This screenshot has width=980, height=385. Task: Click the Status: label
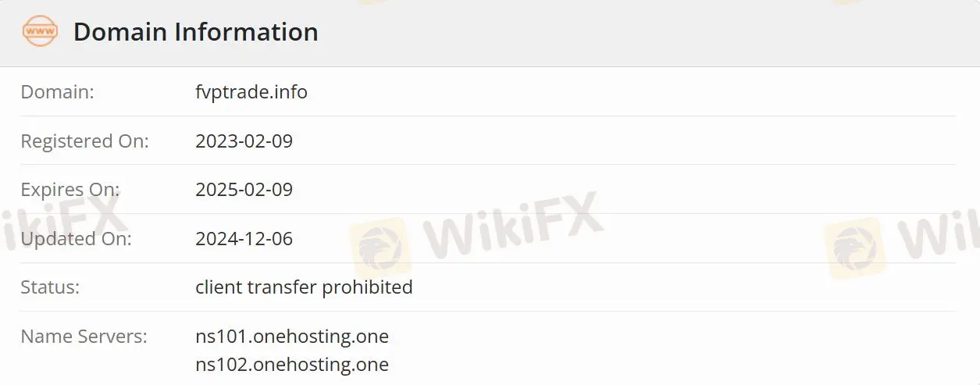tap(50, 287)
